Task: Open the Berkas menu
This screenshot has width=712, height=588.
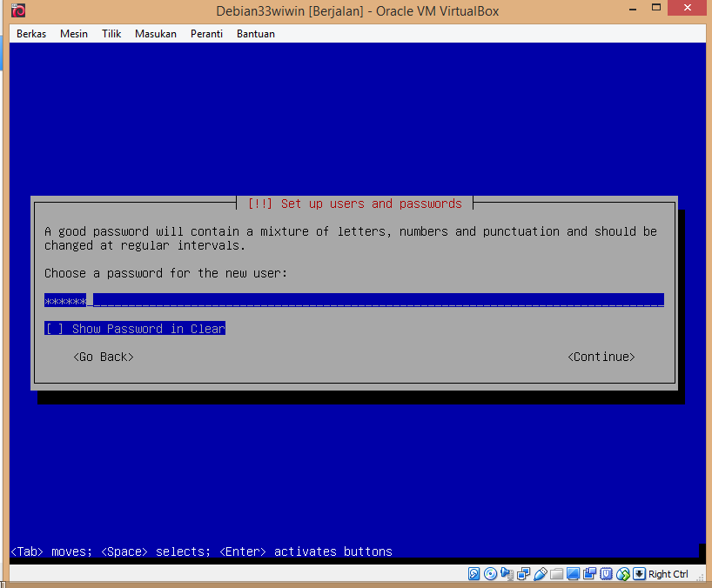Action: (x=31, y=34)
